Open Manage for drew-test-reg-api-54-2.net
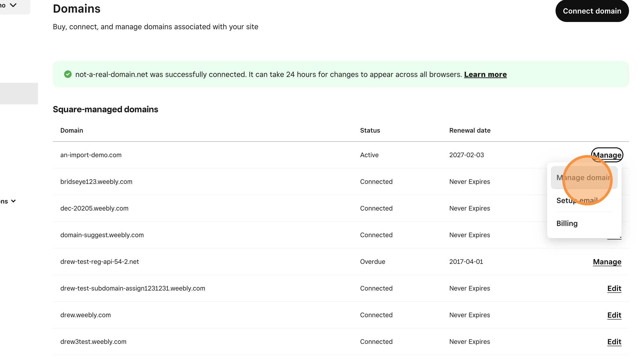644x360 pixels. click(607, 262)
